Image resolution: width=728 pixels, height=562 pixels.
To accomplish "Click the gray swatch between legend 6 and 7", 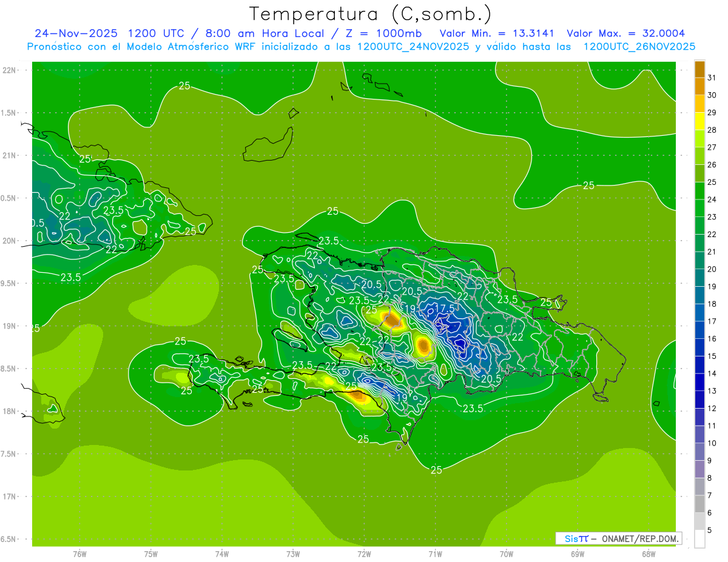I will click(x=699, y=504).
